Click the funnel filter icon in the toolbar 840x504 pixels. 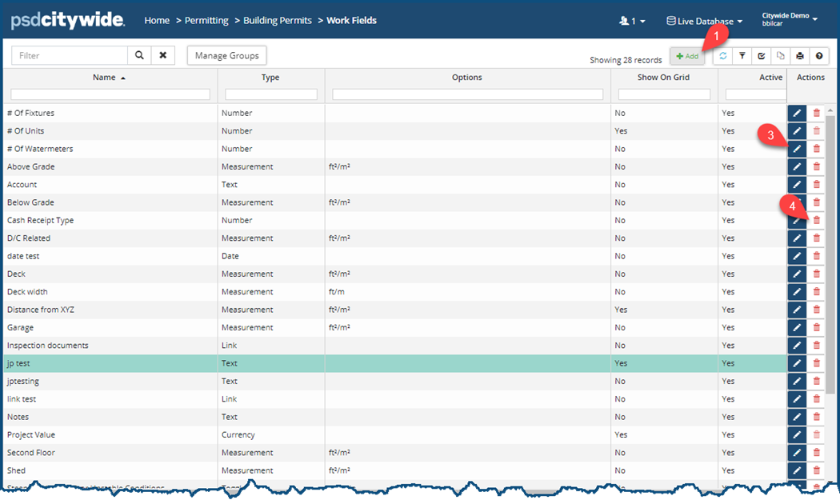click(742, 56)
